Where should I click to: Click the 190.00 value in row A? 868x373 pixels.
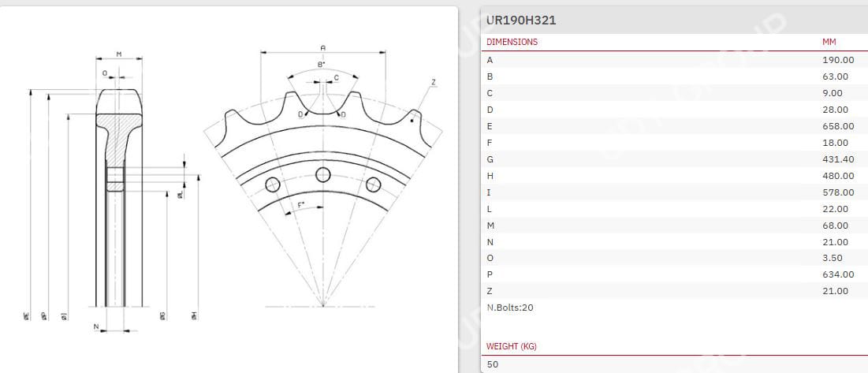click(837, 60)
